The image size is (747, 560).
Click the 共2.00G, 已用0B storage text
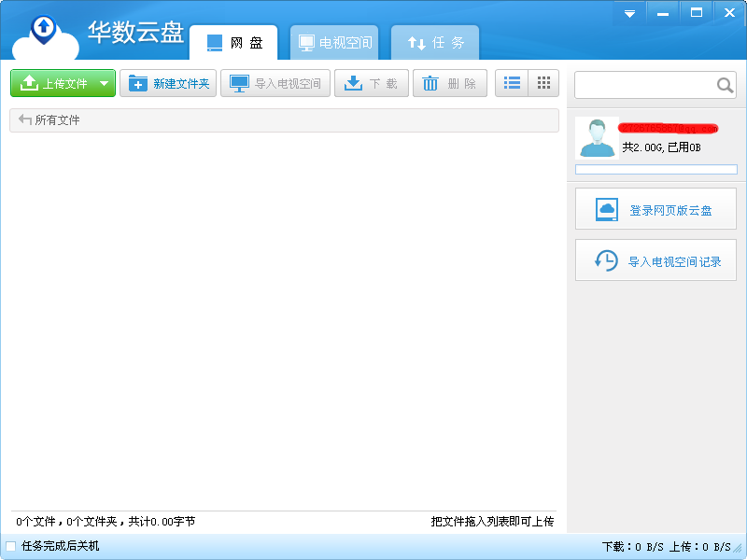click(x=661, y=147)
